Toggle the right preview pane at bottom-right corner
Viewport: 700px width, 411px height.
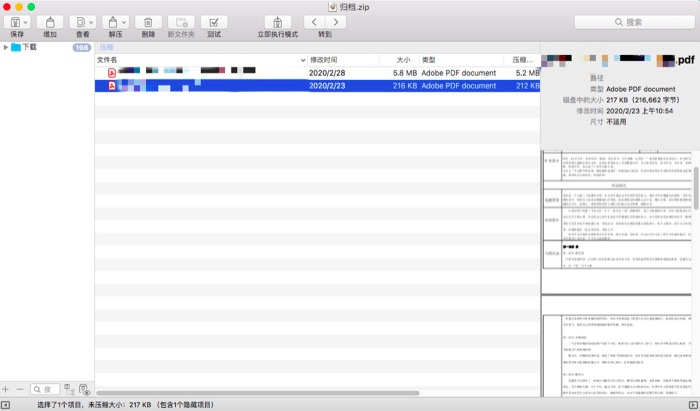tap(692, 404)
